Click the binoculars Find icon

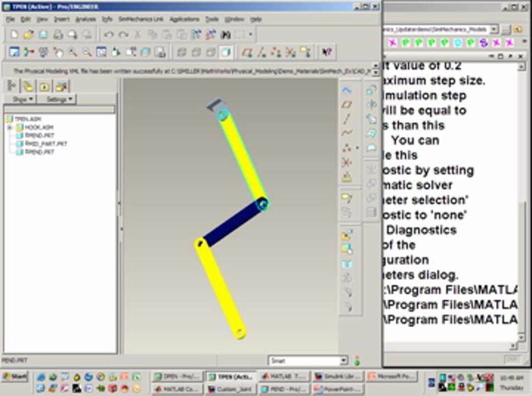click(x=225, y=35)
